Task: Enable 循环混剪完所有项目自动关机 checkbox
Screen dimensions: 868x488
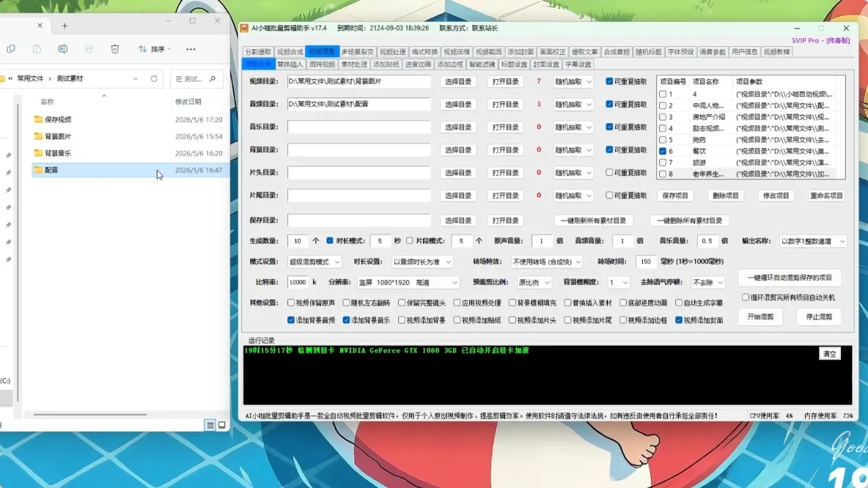Action: click(x=745, y=297)
